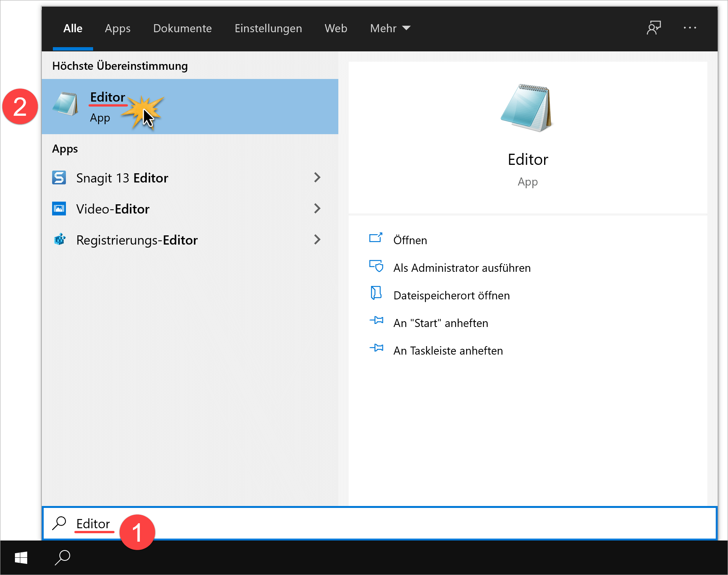Screen dimensions: 728x575
Task: Switch to the Einstellungen tab
Action: tap(268, 28)
